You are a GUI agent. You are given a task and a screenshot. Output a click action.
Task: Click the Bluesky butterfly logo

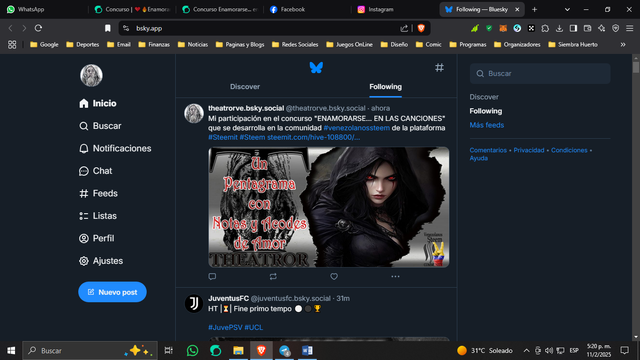(x=316, y=67)
